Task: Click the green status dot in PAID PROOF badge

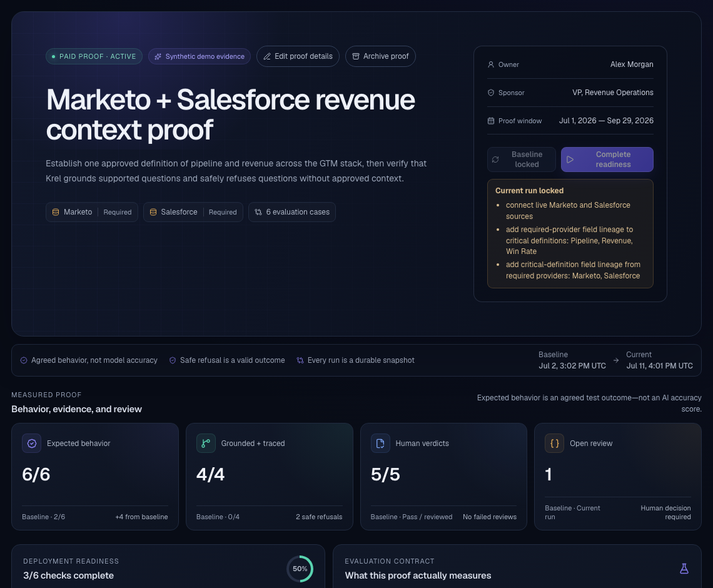Action: 54,56
